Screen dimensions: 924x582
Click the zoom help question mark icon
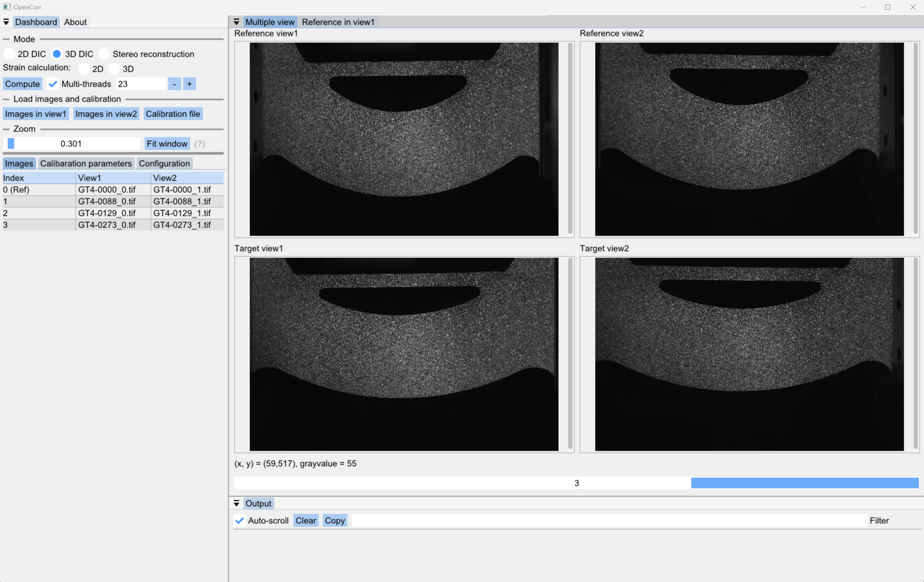tap(199, 143)
